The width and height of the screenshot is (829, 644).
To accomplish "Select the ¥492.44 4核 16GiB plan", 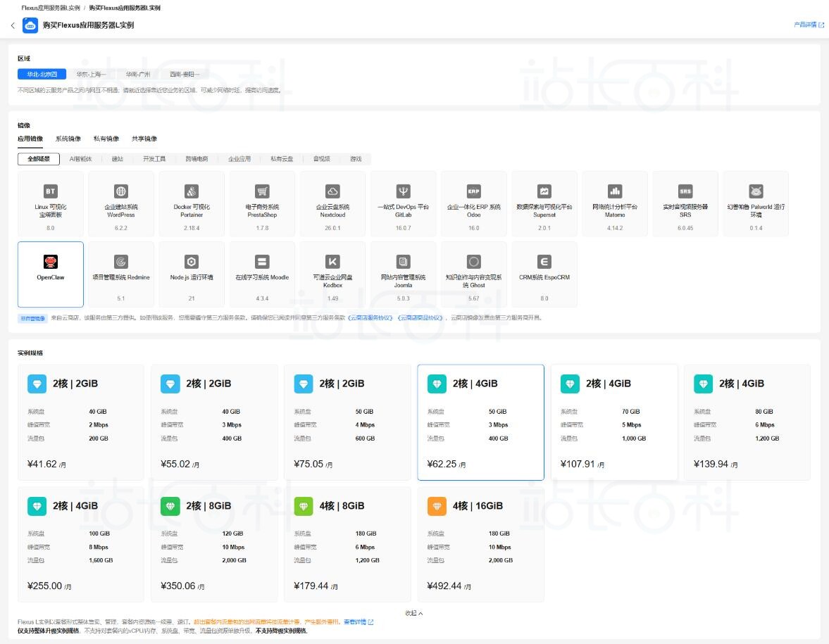I will [x=480, y=544].
